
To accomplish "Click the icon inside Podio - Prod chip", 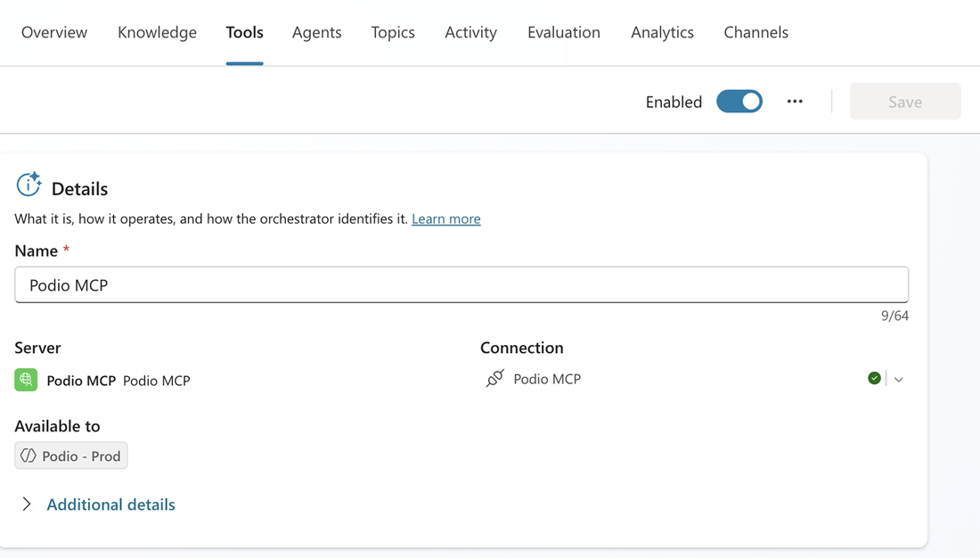I will [x=29, y=455].
